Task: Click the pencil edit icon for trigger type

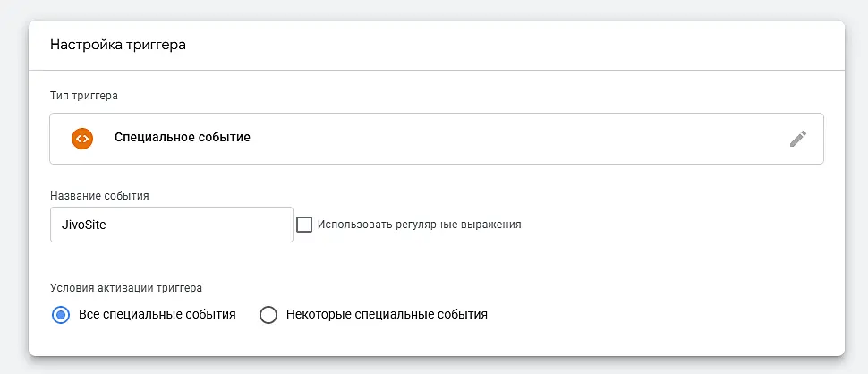Action: point(797,139)
